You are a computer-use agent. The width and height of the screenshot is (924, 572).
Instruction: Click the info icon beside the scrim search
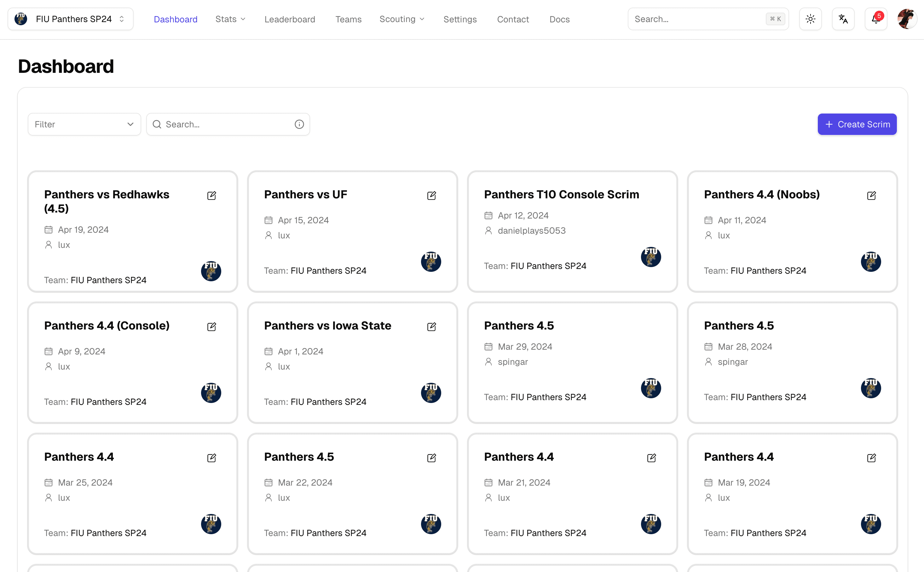pos(299,124)
